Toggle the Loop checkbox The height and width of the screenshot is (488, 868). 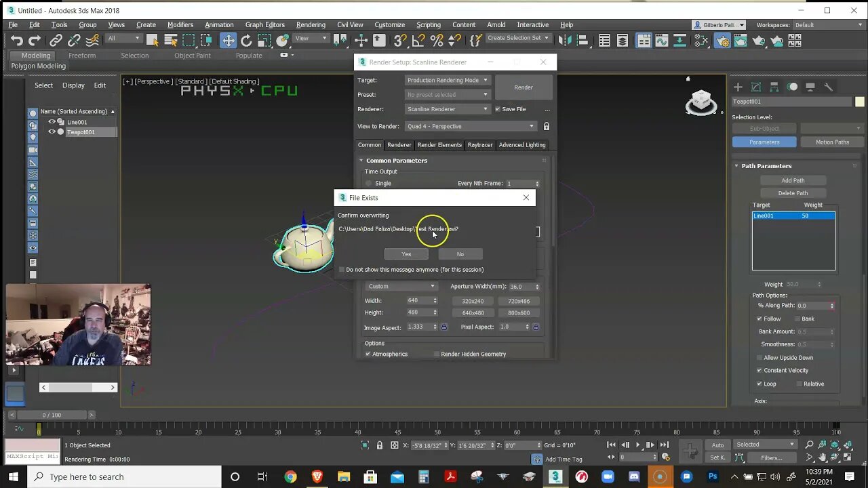(x=759, y=384)
